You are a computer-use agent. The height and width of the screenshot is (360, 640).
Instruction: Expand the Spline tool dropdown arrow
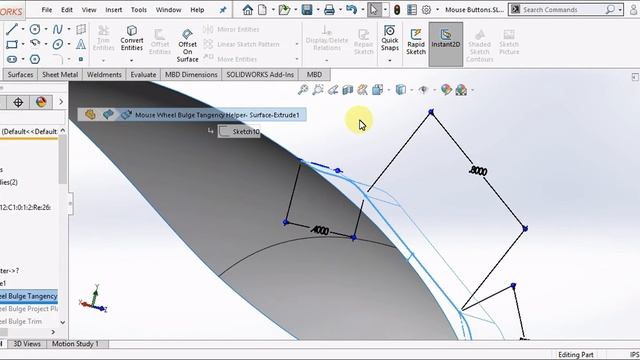[x=69, y=29]
